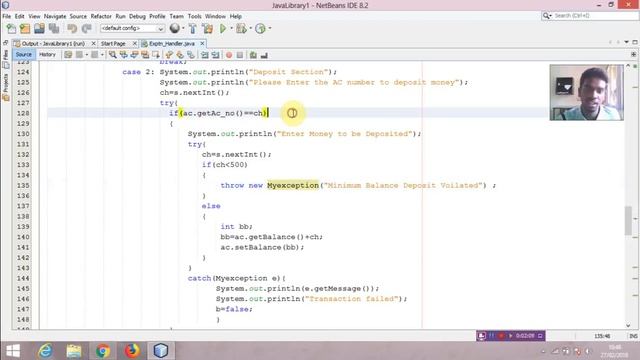
Task: Open the Tools menu
Action: (x=195, y=16)
